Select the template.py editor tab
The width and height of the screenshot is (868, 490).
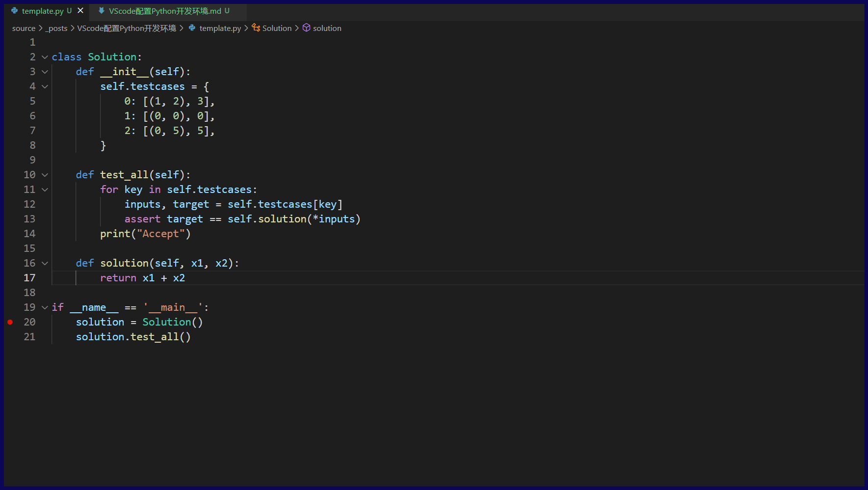click(x=43, y=11)
